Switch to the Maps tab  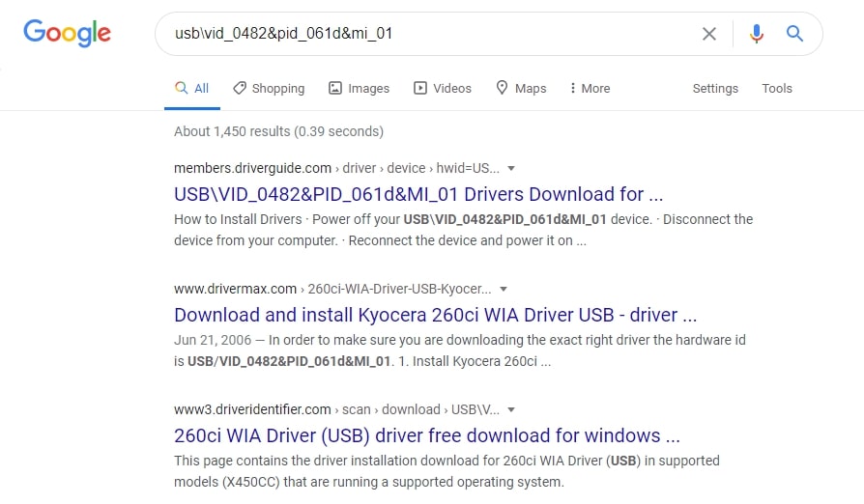pos(521,88)
